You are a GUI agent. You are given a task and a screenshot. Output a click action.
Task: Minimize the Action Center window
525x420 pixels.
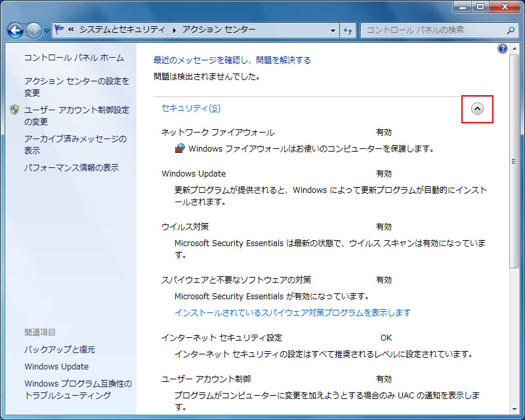pos(463,7)
